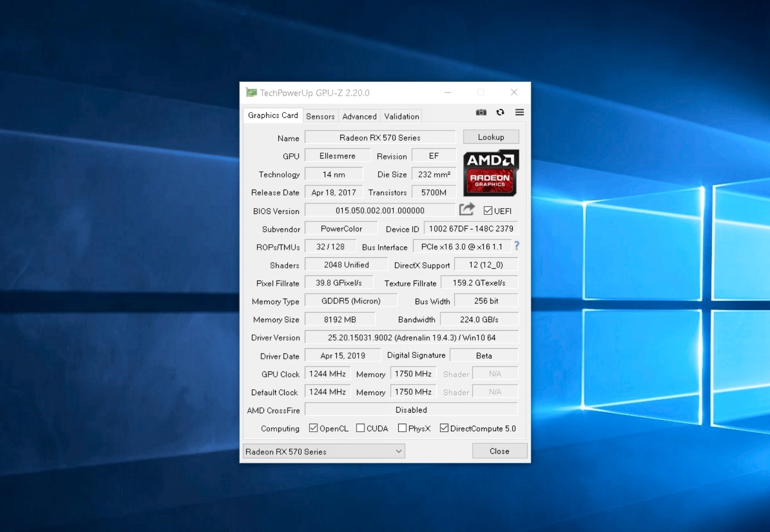Click the TechPowerUp GPU-Z 2.20.0 title text

315,93
